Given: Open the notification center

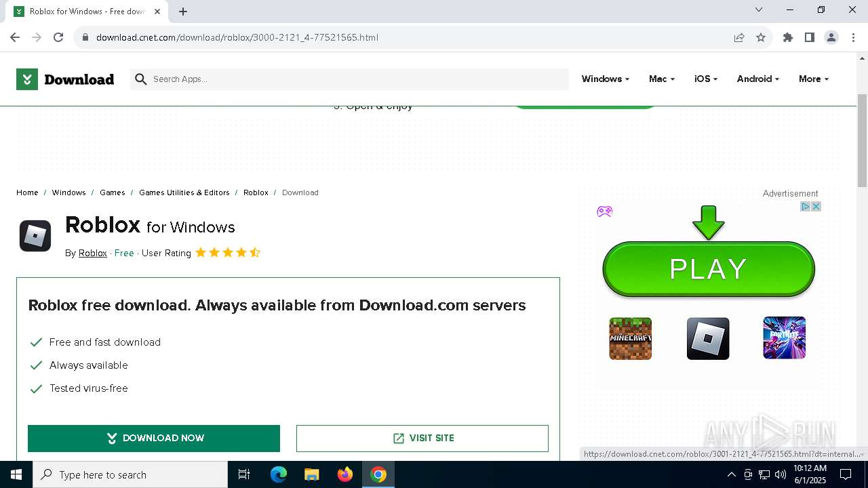Looking at the screenshot, I should 846,474.
